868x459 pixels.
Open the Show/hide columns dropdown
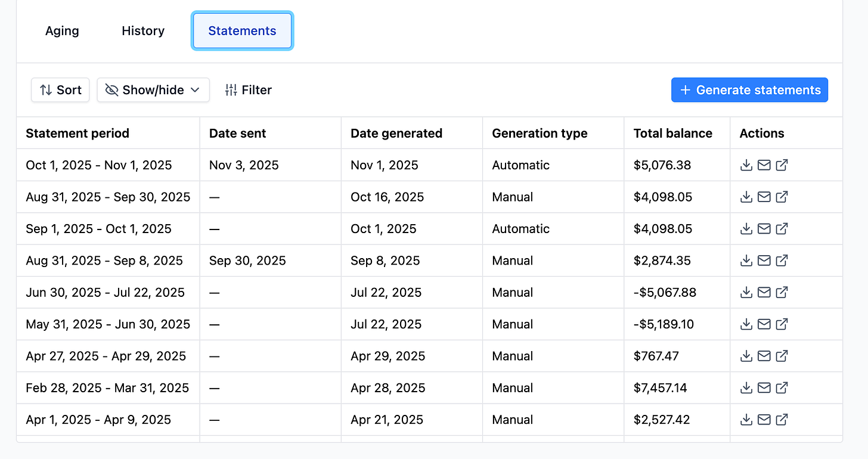(153, 90)
